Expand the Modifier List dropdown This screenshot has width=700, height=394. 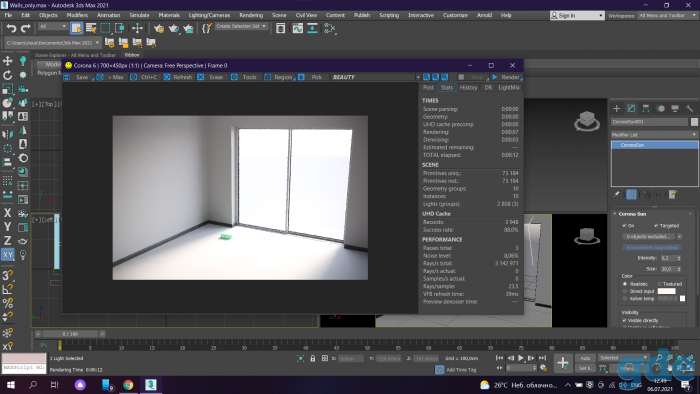point(654,134)
